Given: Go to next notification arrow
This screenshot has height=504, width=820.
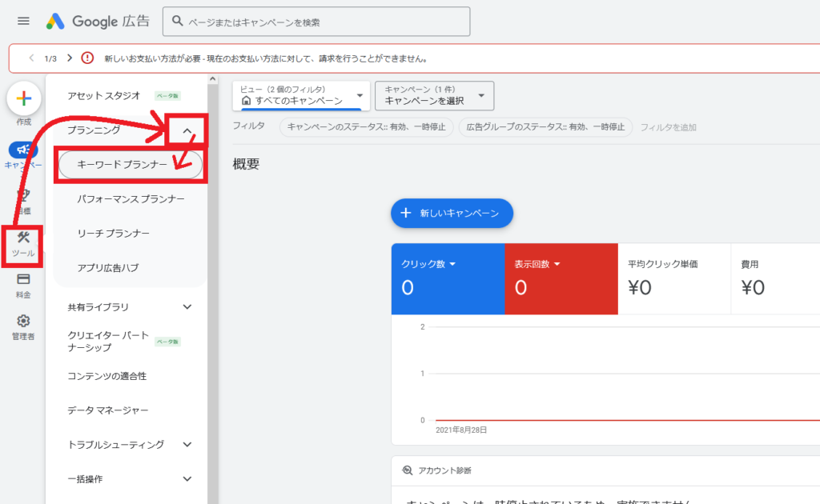Looking at the screenshot, I should tap(70, 58).
